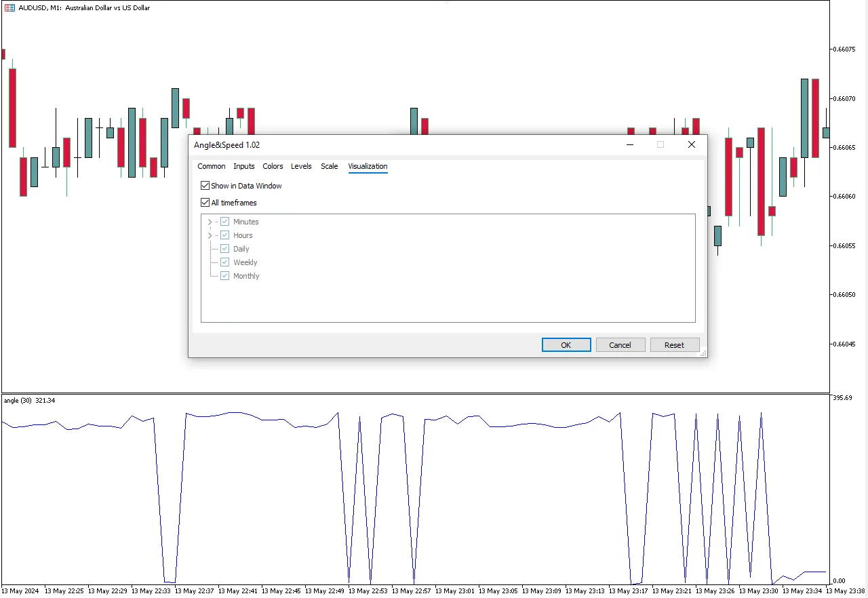Expand the Minutes tree node
Image resolution: width=868 pixels, height=598 pixels.
click(210, 222)
